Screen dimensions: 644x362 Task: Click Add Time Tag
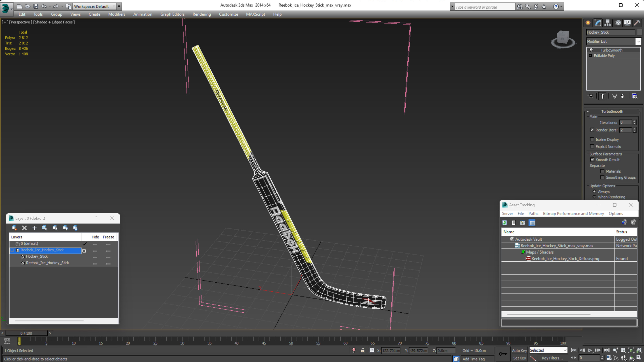473,359
